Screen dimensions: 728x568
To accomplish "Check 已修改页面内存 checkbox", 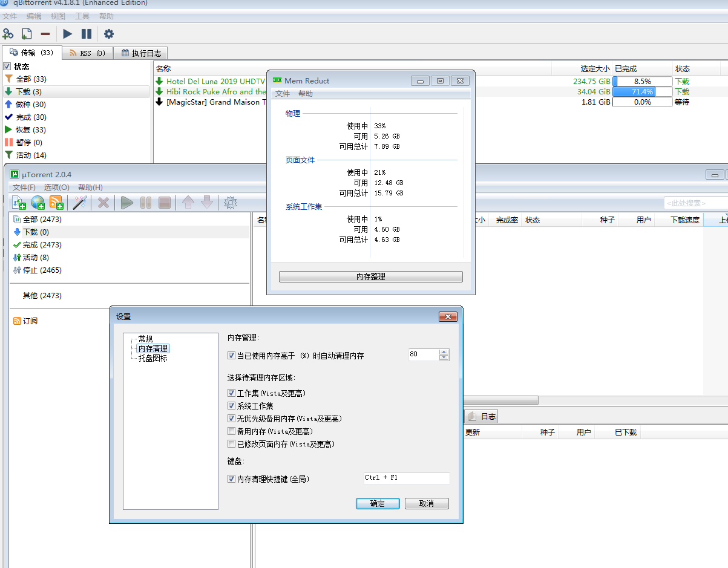I will pos(231,444).
